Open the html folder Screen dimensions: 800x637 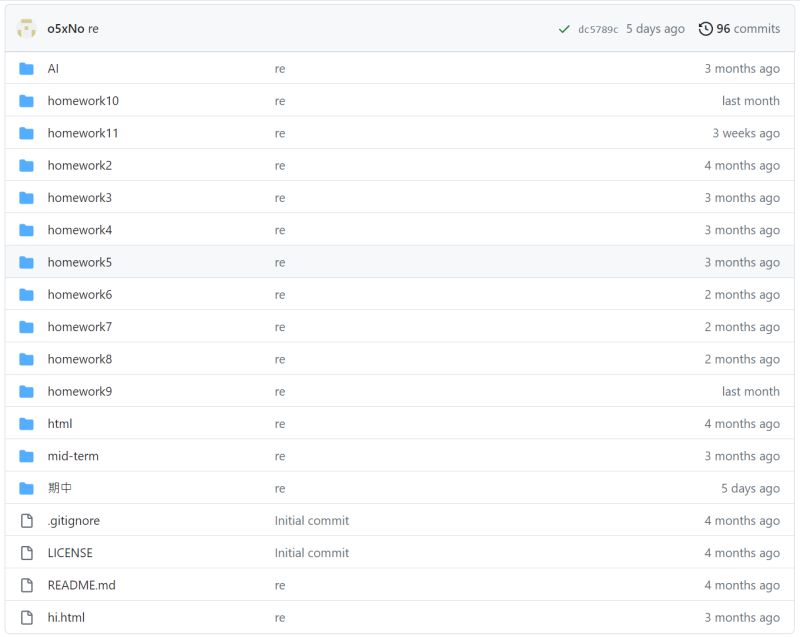point(62,423)
